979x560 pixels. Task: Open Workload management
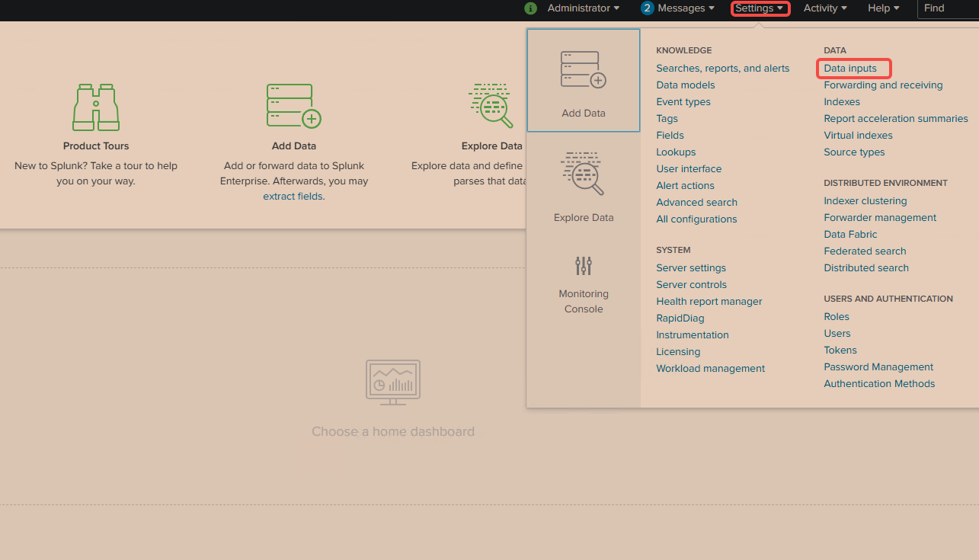tap(711, 369)
